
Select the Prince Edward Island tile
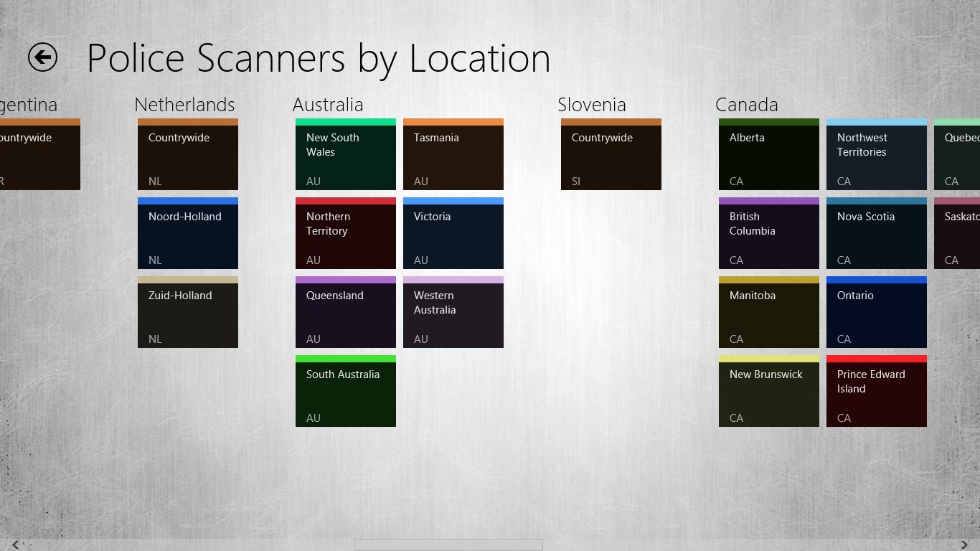877,391
